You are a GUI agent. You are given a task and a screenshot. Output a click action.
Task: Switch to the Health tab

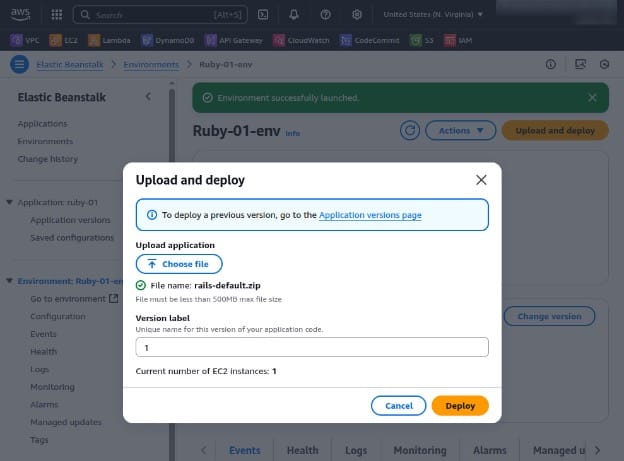303,450
